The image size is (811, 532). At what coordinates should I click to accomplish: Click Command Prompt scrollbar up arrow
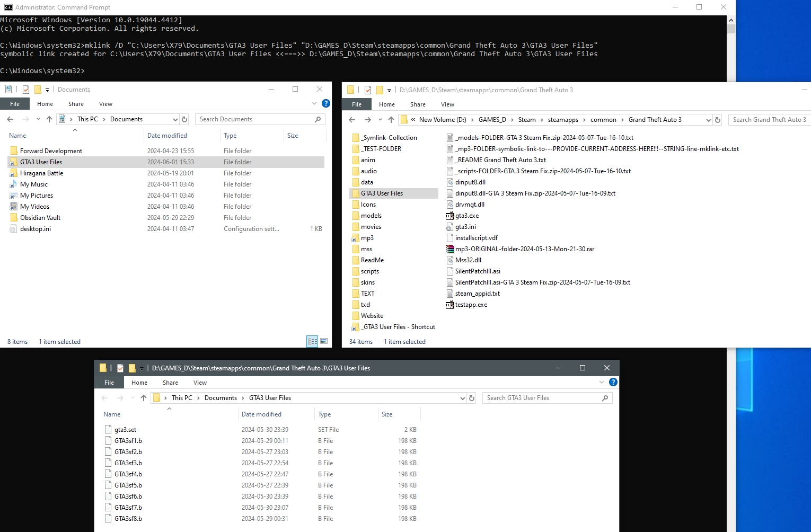tap(731, 20)
